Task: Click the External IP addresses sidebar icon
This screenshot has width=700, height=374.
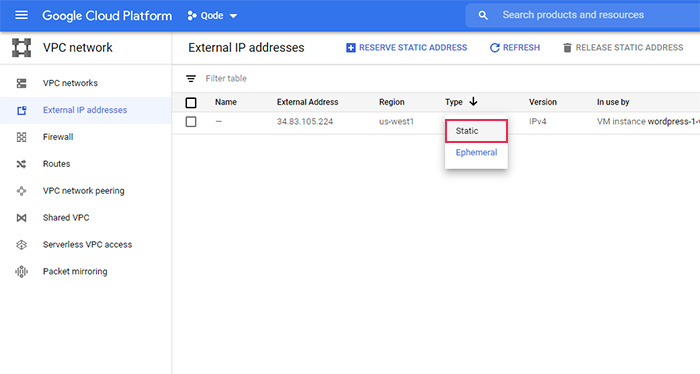Action: [x=21, y=110]
